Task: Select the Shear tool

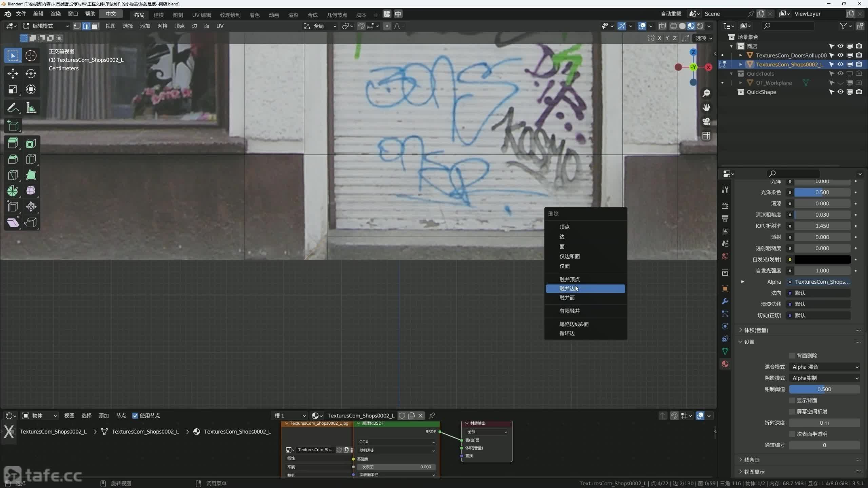Action: tap(13, 223)
